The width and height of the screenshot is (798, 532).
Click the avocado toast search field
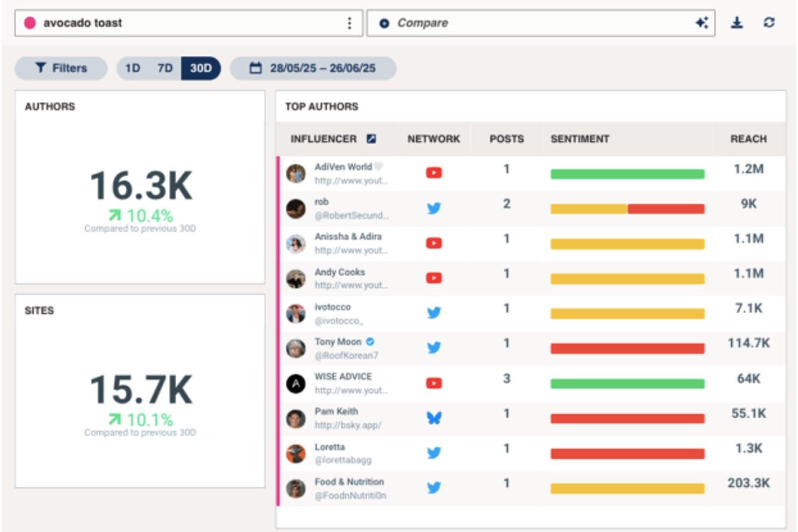[x=189, y=23]
